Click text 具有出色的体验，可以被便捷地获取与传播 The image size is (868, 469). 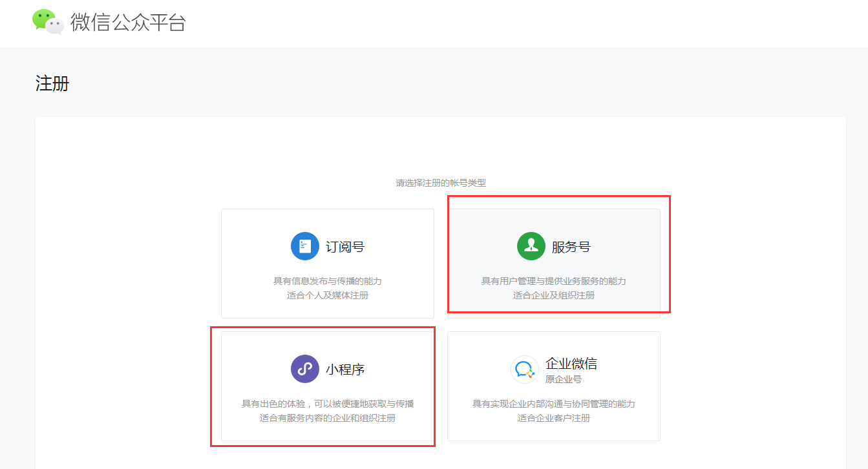[x=328, y=404]
